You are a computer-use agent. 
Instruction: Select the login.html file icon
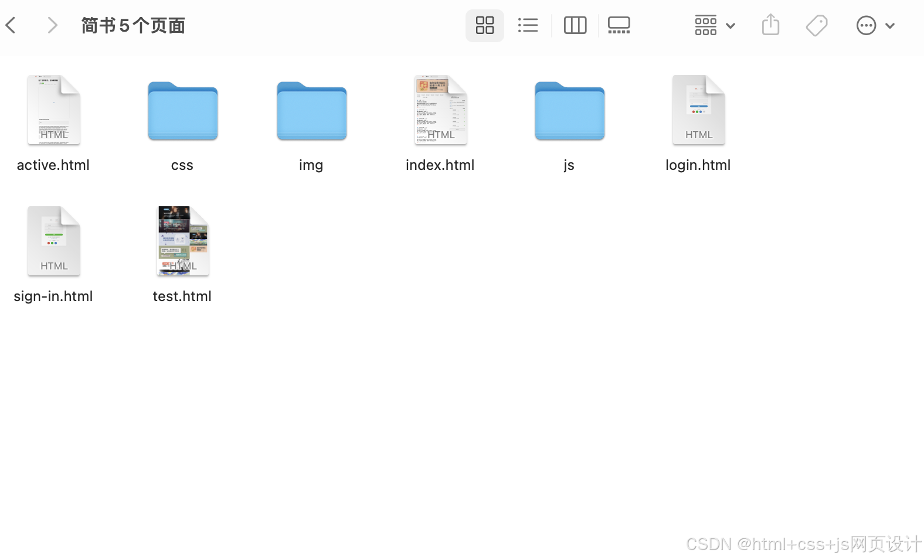699,110
